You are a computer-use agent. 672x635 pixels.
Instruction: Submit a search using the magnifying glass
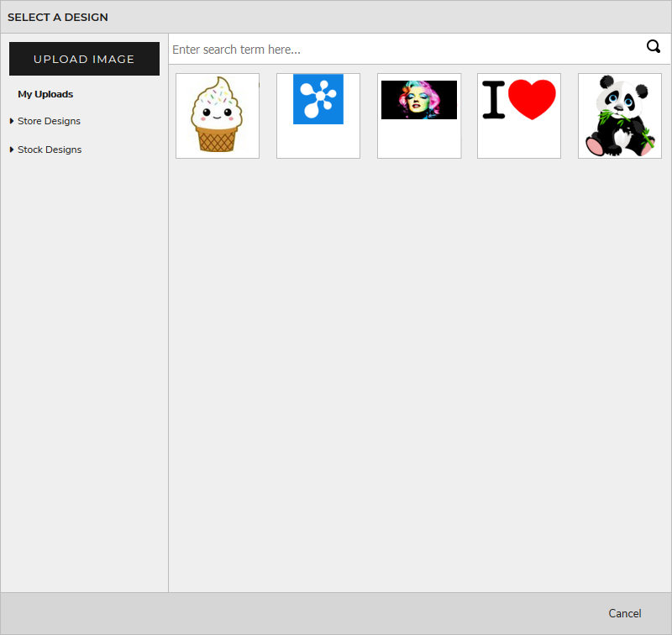pyautogui.click(x=654, y=47)
